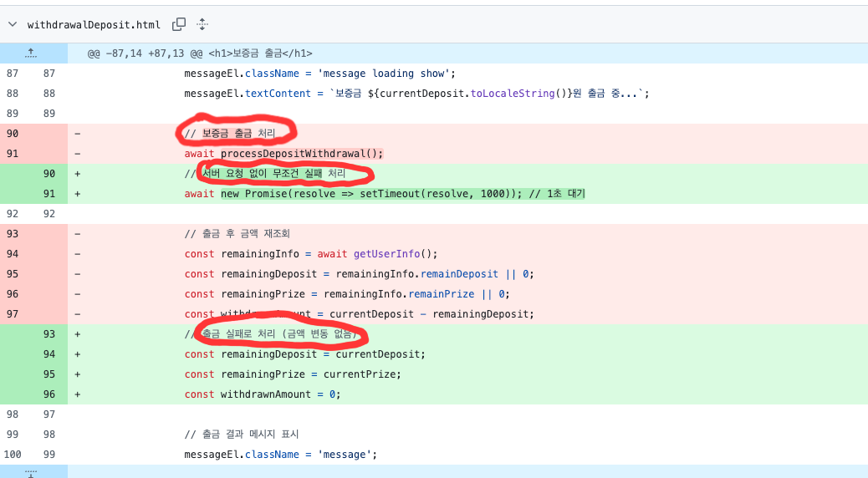868x478 pixels.
Task: Click the withdrawalDeposit.html file name
Action: pos(94,25)
